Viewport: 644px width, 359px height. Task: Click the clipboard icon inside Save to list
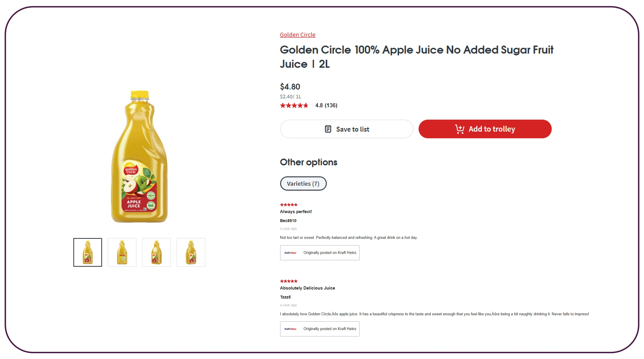click(x=328, y=129)
